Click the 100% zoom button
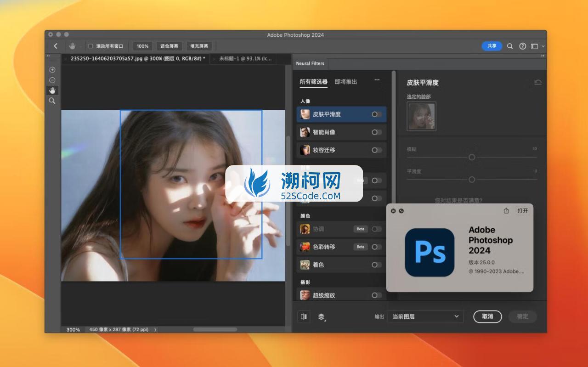The image size is (588, 367). 142,46
